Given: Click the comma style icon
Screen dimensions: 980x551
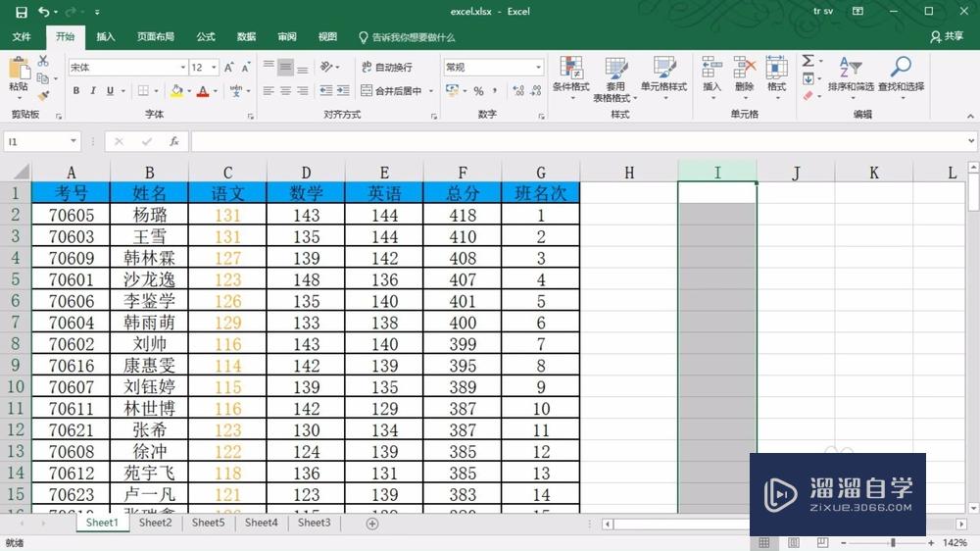Looking at the screenshot, I should point(495,91).
